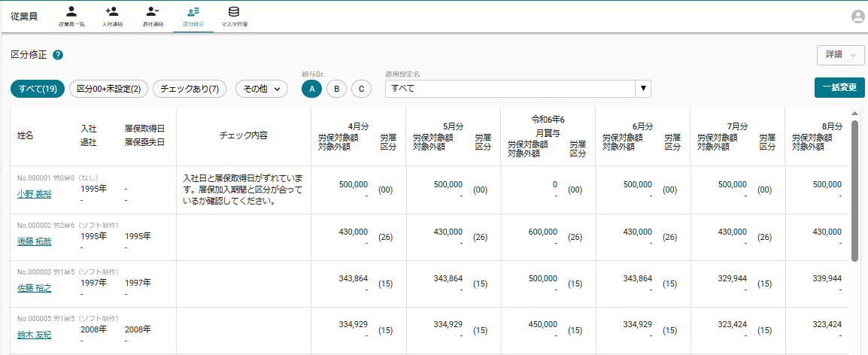Open employee link 佐藤 裕之
The width and height of the screenshot is (868, 355).
(x=35, y=287)
